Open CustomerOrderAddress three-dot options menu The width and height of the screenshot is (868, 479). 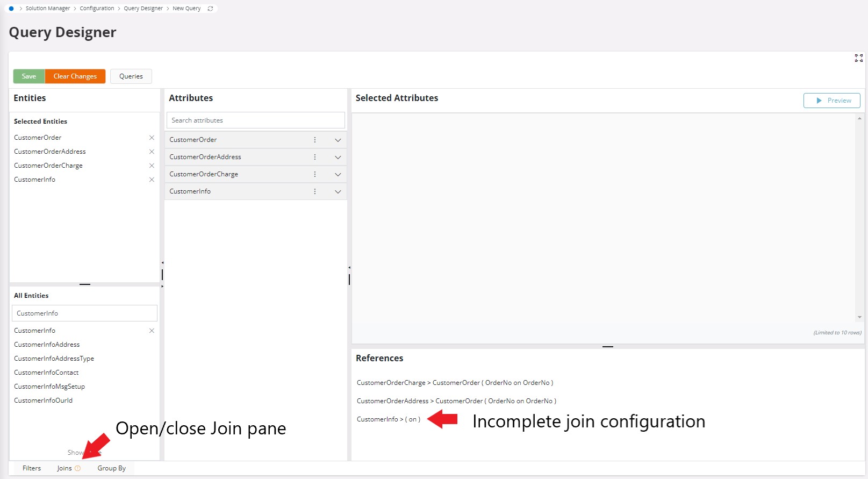(x=315, y=157)
